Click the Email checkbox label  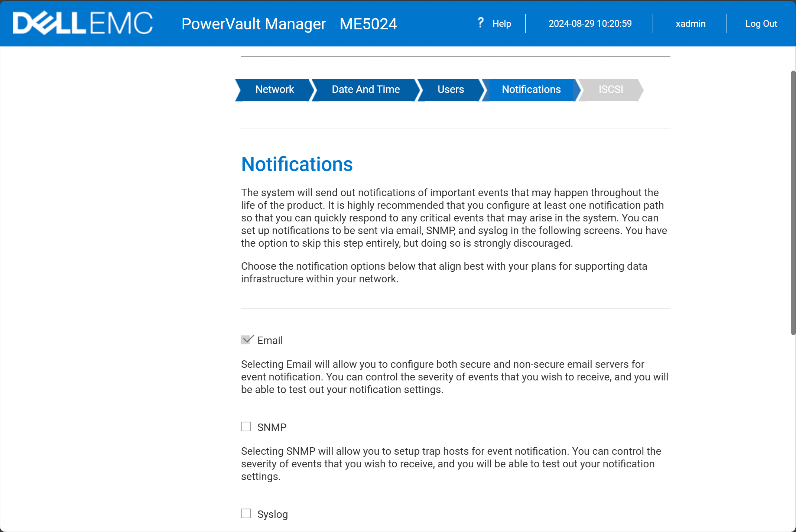tap(270, 340)
